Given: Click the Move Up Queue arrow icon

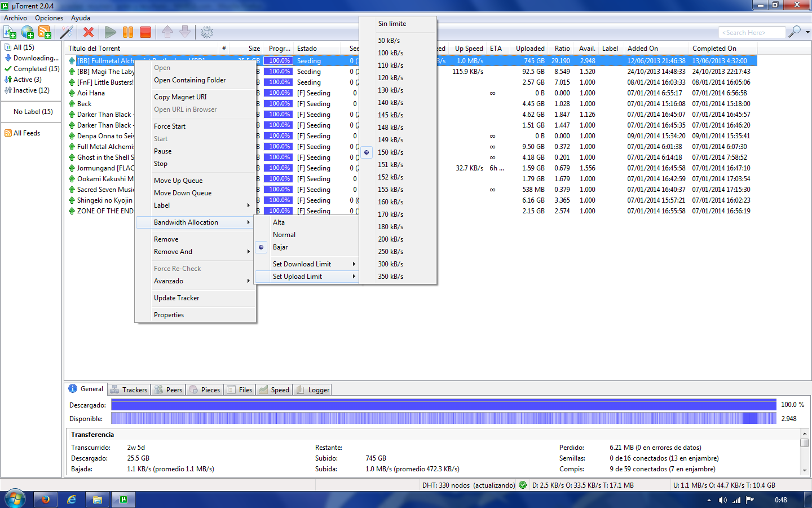Looking at the screenshot, I should tap(167, 32).
